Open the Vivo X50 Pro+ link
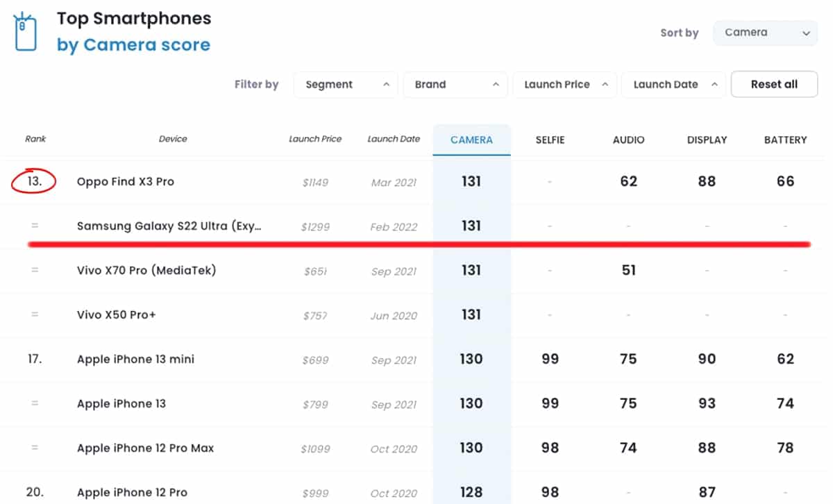This screenshot has height=504, width=833. pos(117,315)
